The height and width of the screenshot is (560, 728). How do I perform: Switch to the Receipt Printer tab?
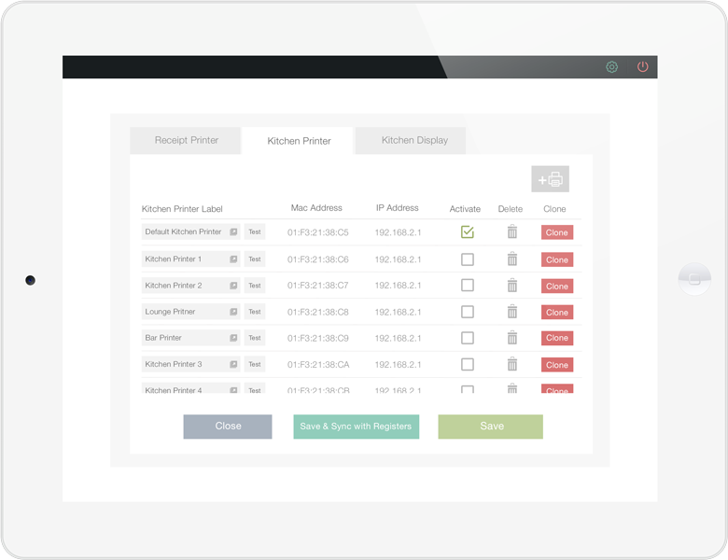tap(186, 140)
